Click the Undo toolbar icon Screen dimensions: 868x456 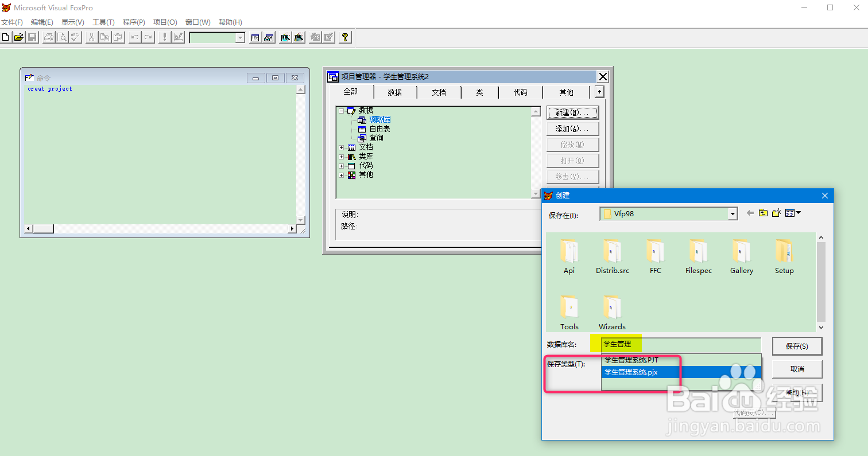coord(134,37)
